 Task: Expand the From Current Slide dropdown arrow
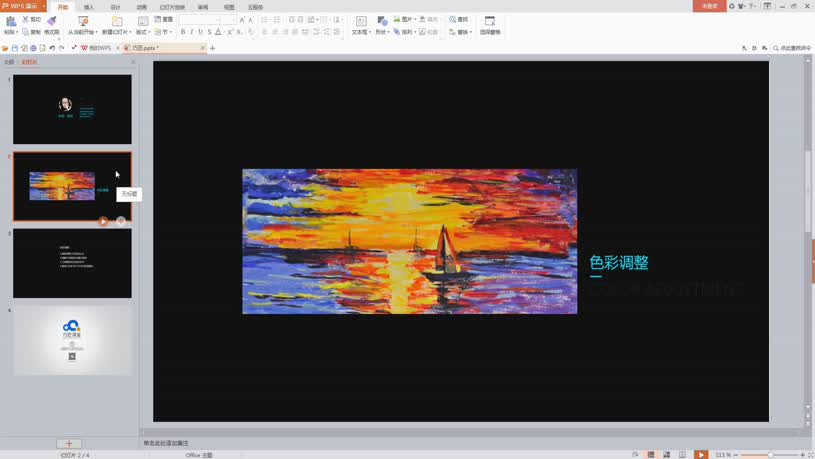point(97,32)
